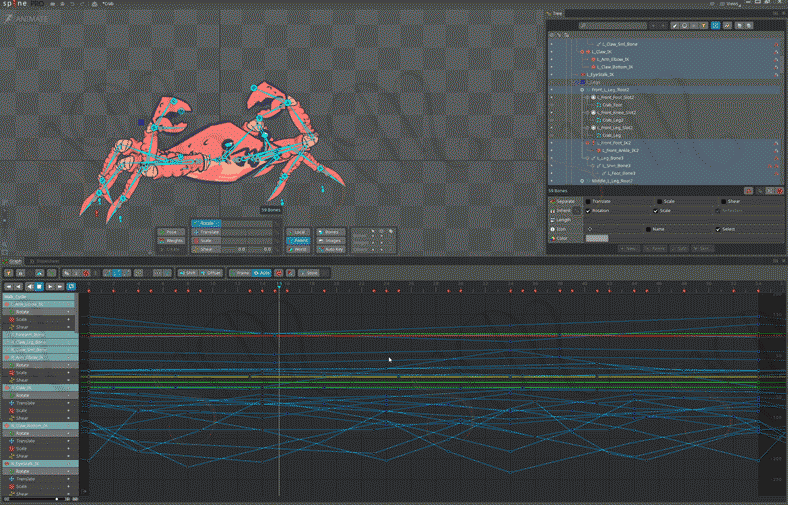Click the Offset button in graph toolbar
The width and height of the screenshot is (788, 505).
211,273
